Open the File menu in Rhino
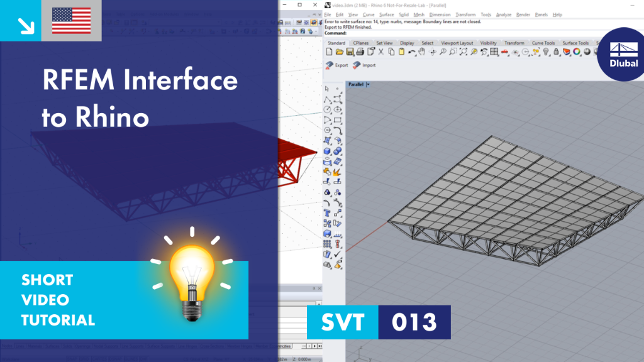 coord(328,15)
